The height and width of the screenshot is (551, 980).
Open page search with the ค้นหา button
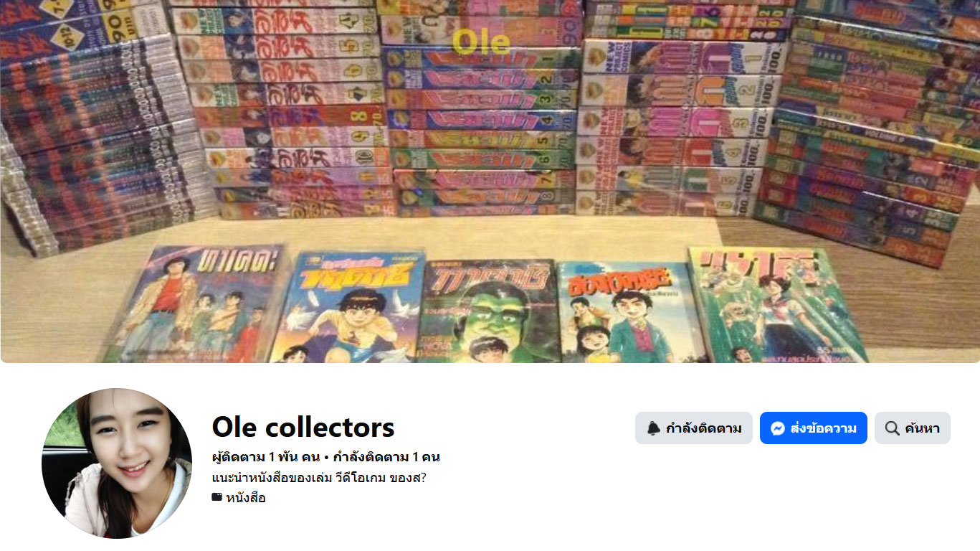pyautogui.click(x=913, y=428)
